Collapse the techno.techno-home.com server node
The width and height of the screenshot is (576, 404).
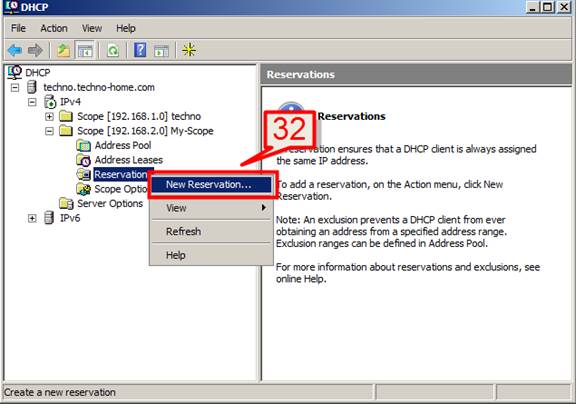pos(15,88)
